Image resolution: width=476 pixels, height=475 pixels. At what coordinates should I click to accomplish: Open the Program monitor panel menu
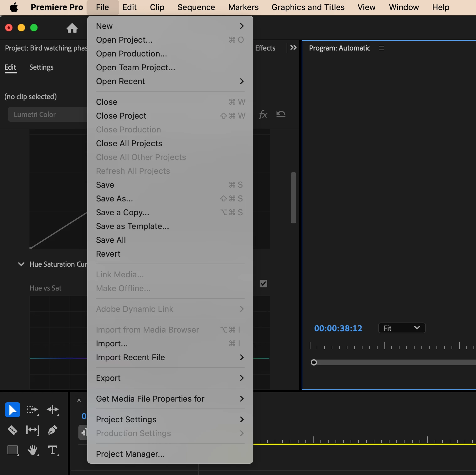click(x=381, y=48)
